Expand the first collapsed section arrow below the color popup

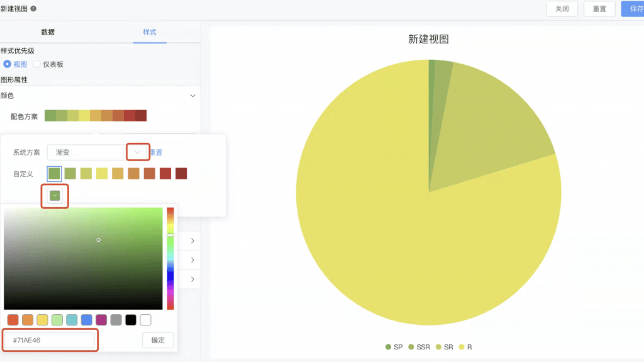(x=192, y=240)
